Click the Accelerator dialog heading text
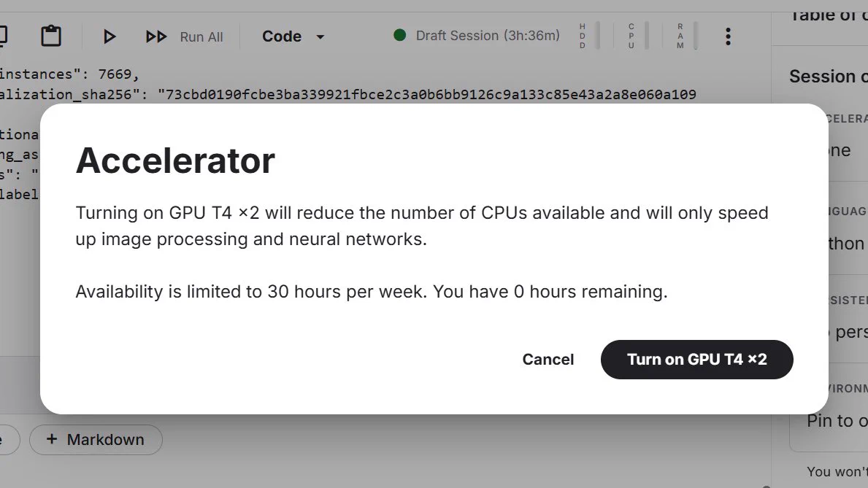 175,160
